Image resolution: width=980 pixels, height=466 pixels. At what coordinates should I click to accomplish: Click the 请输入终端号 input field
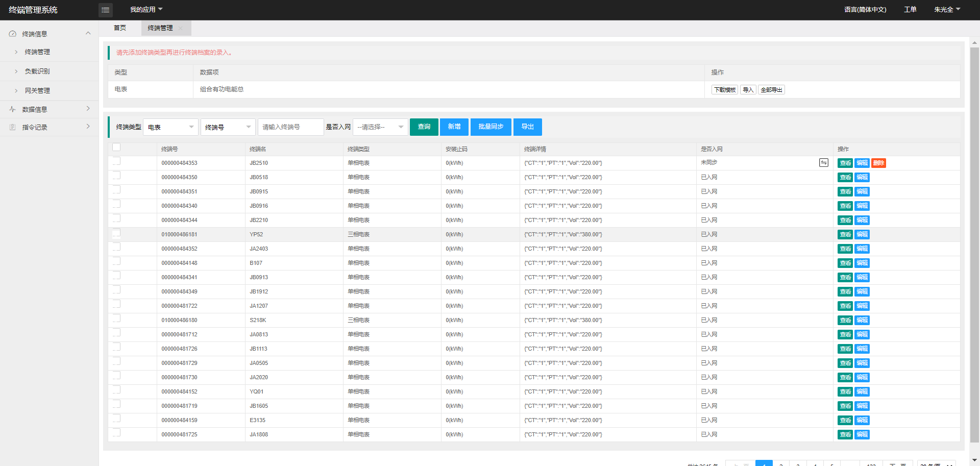(x=290, y=127)
